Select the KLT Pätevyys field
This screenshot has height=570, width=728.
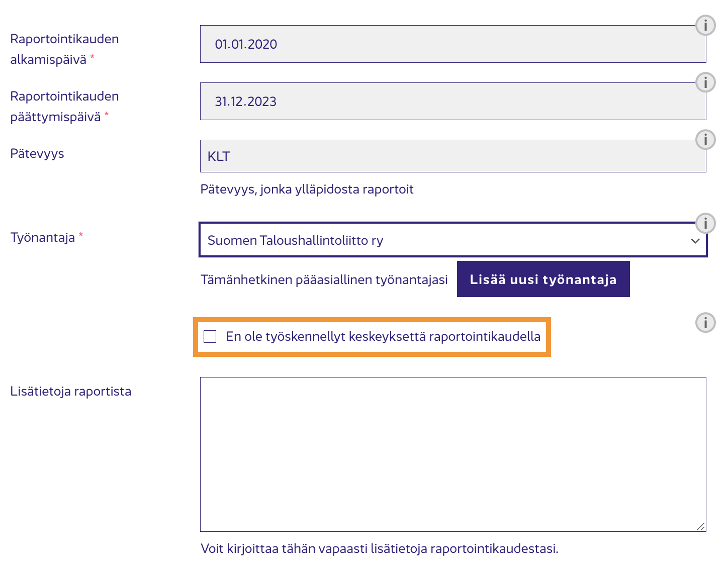click(x=453, y=156)
